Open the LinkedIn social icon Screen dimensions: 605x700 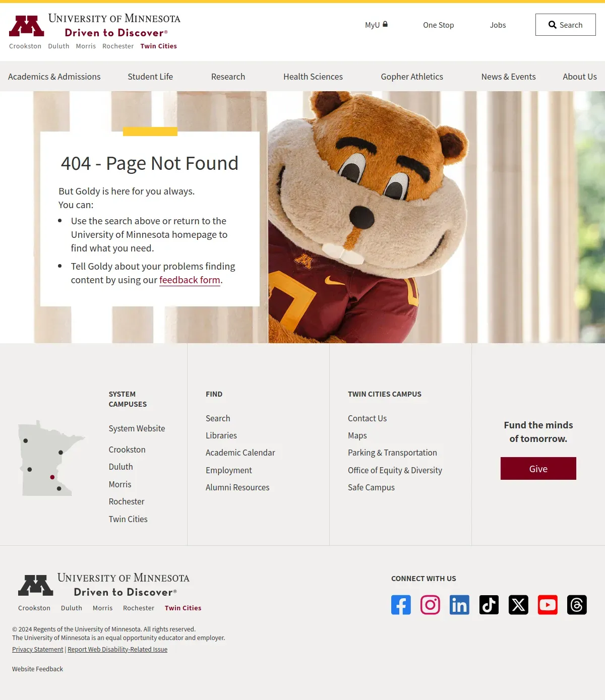(x=459, y=605)
